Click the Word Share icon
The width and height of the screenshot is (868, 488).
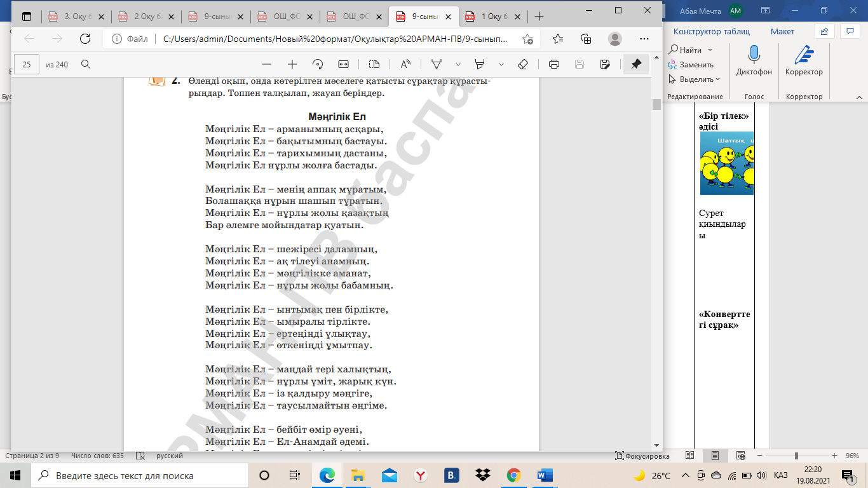coord(824,31)
